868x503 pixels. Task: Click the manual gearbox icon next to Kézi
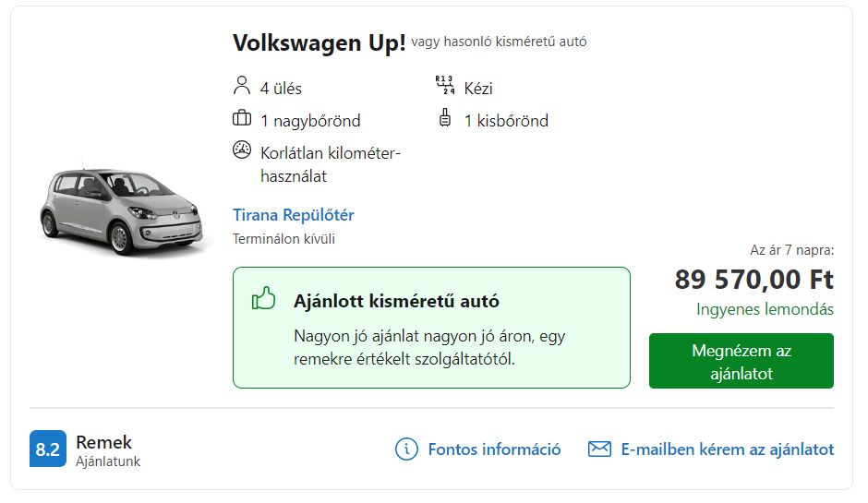click(445, 85)
